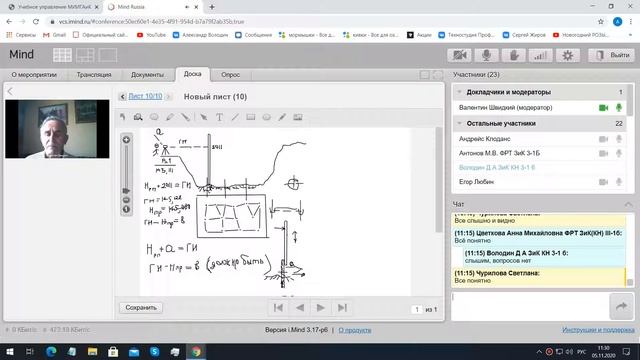
Task: Click the Выйти exit button
Action: pyautogui.click(x=611, y=55)
